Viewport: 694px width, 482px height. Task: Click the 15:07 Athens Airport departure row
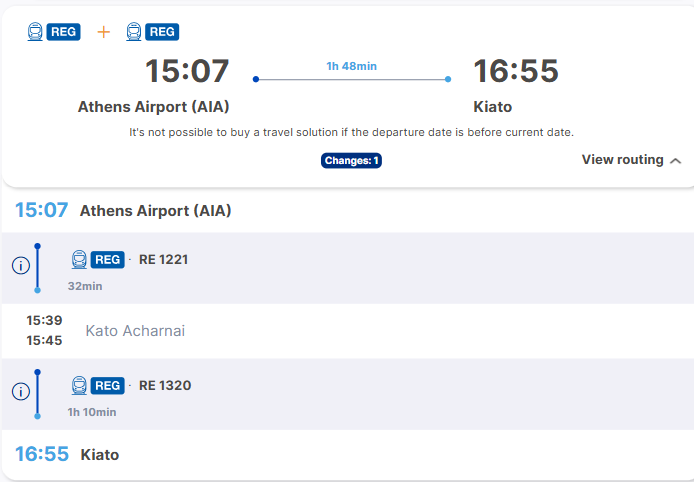point(347,210)
